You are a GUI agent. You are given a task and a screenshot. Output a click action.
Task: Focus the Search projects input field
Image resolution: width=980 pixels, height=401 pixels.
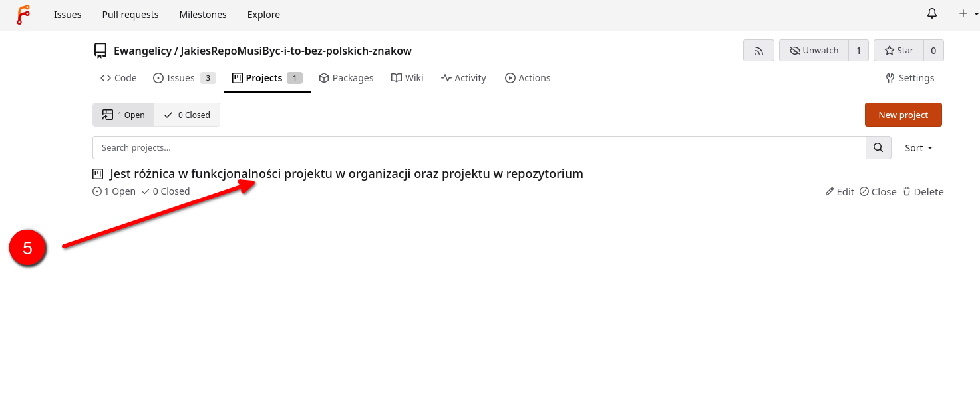pyautogui.click(x=478, y=148)
